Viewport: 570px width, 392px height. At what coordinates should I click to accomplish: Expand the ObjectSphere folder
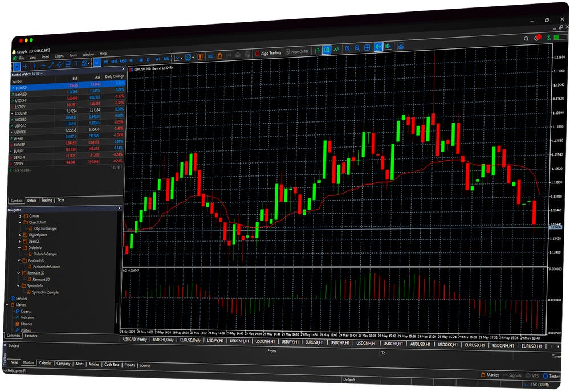pos(19,235)
